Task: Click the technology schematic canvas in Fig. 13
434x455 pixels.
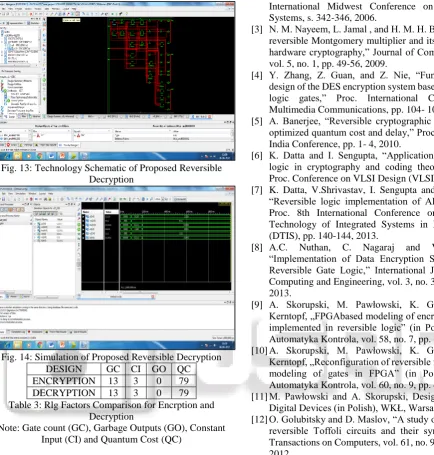Action: [141, 65]
